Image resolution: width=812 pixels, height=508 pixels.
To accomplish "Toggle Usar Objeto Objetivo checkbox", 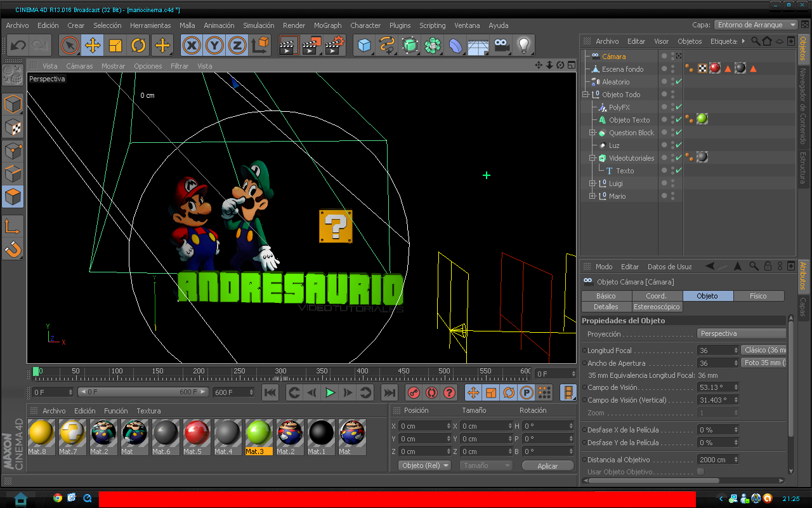I will [x=700, y=471].
